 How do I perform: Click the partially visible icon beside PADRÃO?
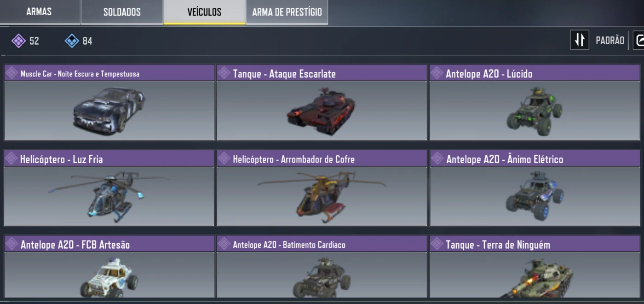pos(638,40)
